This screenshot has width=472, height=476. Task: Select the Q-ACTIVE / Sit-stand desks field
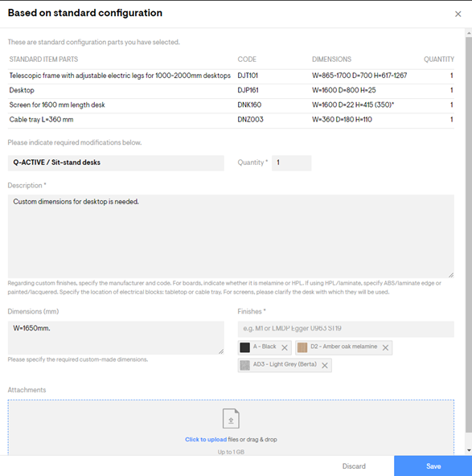tap(116, 162)
